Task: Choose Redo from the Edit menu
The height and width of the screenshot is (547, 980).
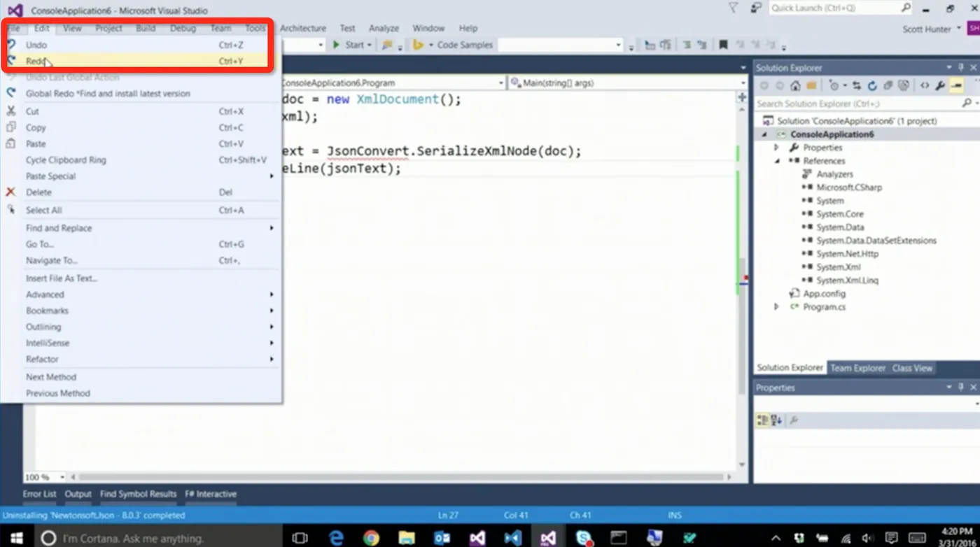Action: click(141, 61)
